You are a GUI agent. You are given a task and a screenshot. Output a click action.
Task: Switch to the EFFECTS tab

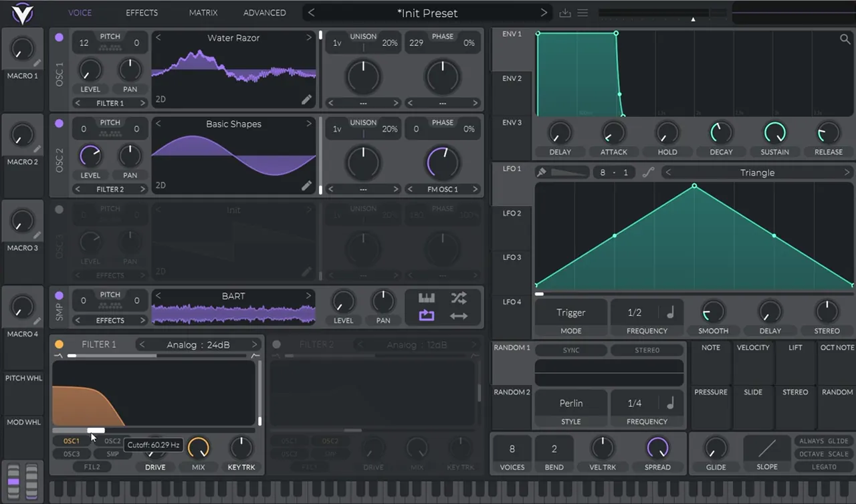(x=142, y=13)
